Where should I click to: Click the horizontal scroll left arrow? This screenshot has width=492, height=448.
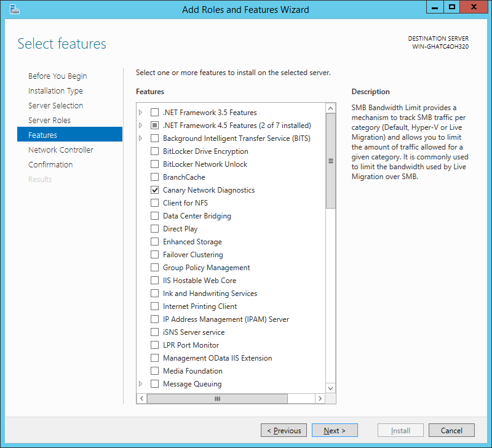[x=142, y=398]
